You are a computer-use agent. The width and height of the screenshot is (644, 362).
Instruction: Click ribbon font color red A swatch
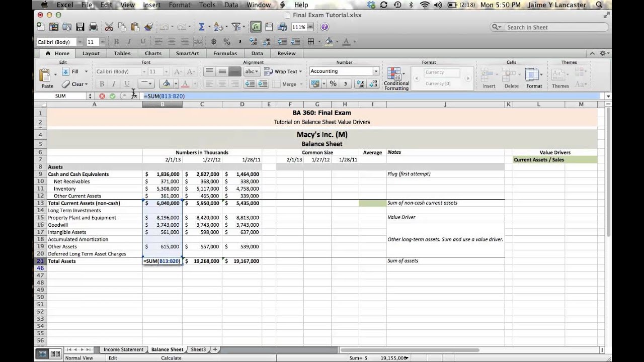(x=185, y=84)
